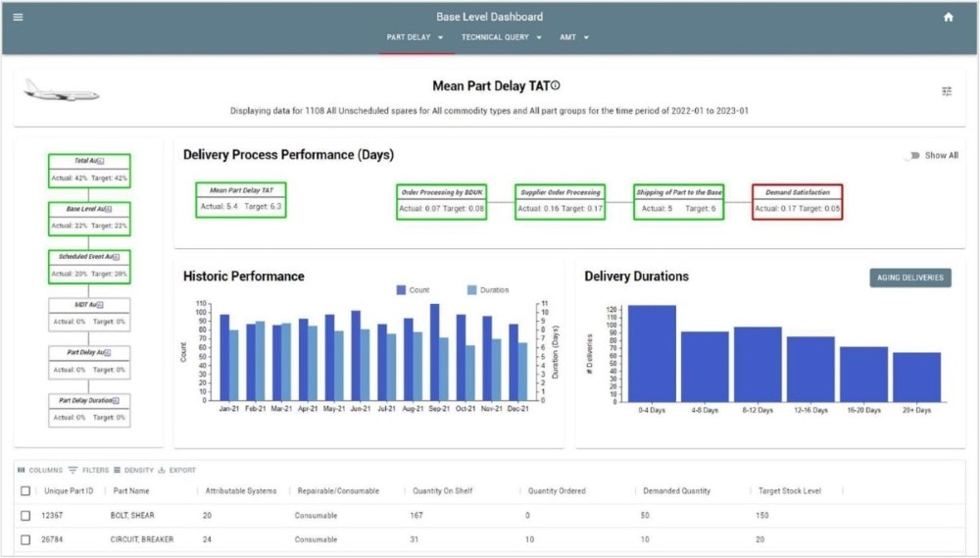The height and width of the screenshot is (558, 980).
Task: Click chart icon in Part Delay Duration box
Action: [116, 401]
